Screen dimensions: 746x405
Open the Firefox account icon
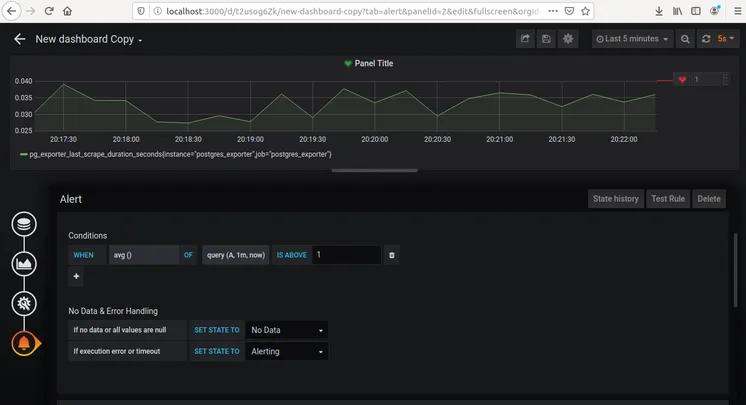tap(715, 10)
